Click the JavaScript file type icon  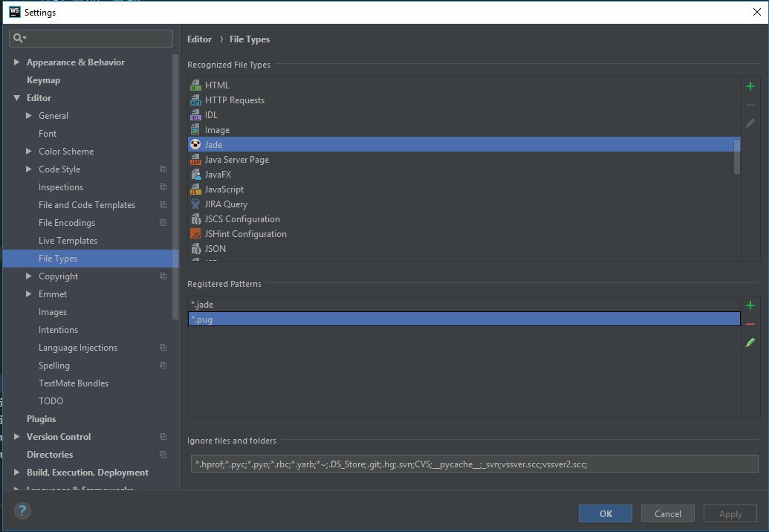point(195,189)
